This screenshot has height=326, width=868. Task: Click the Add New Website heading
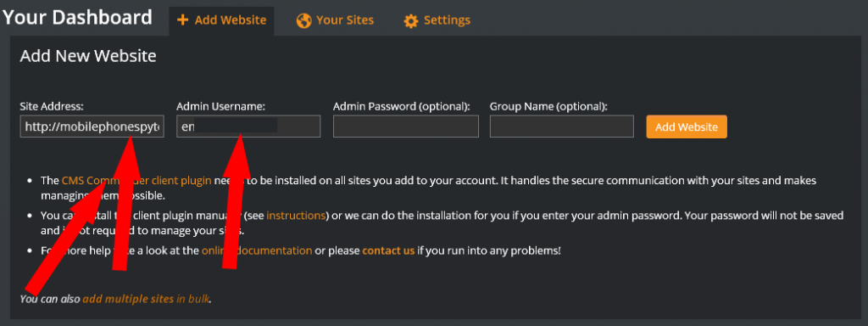tap(88, 56)
